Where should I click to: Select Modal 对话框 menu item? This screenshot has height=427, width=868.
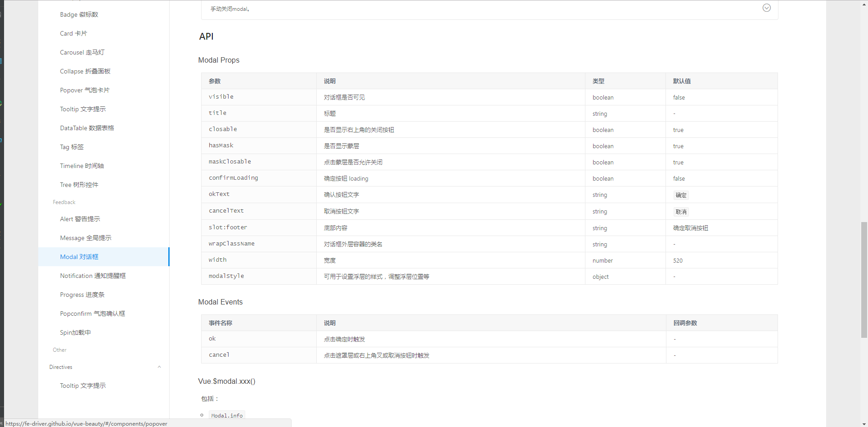103,257
